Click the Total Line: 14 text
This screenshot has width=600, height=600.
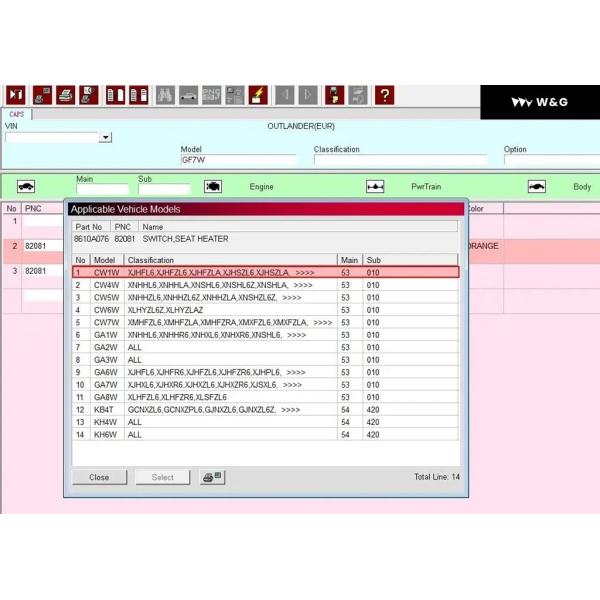click(x=437, y=477)
